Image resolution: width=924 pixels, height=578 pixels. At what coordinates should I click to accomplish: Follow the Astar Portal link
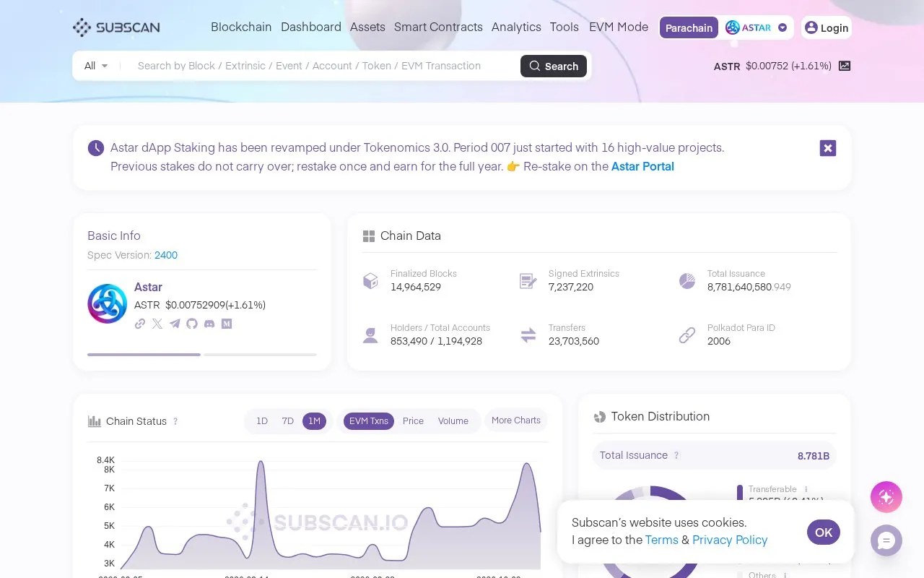tap(642, 166)
